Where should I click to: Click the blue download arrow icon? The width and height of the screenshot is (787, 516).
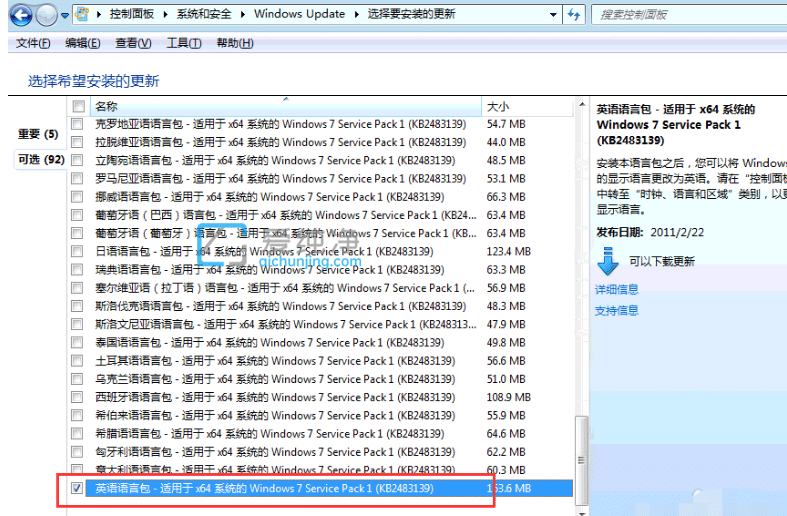tap(608, 261)
